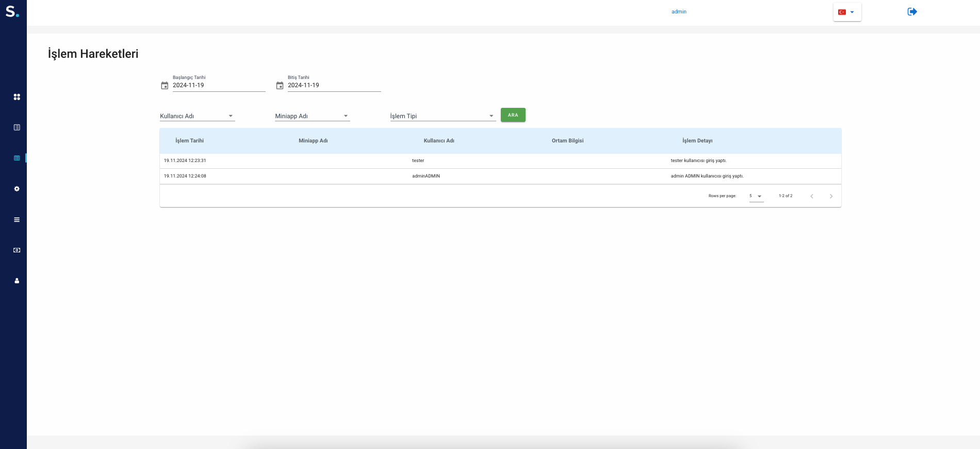The width and height of the screenshot is (980, 449).
Task: Click the hamburger lines icon in sidebar
Action: coord(17,219)
